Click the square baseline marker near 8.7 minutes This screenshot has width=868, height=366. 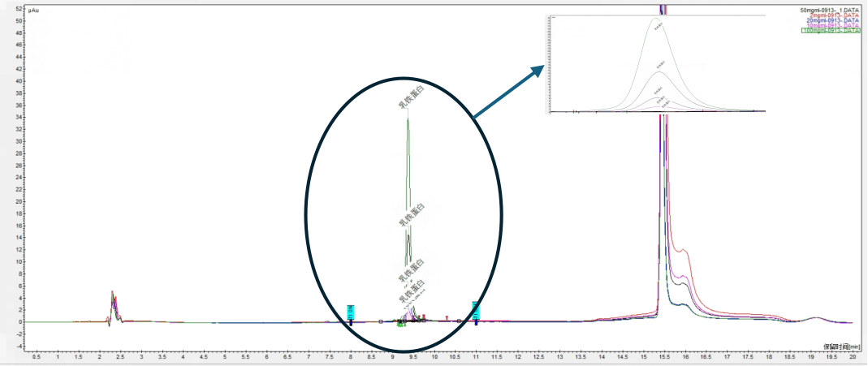click(x=381, y=321)
